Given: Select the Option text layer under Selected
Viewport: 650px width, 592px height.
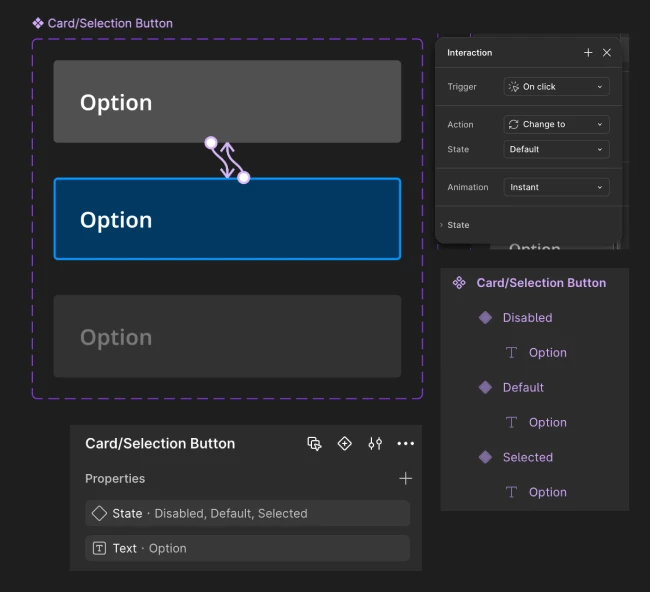Looking at the screenshot, I should click(x=548, y=492).
